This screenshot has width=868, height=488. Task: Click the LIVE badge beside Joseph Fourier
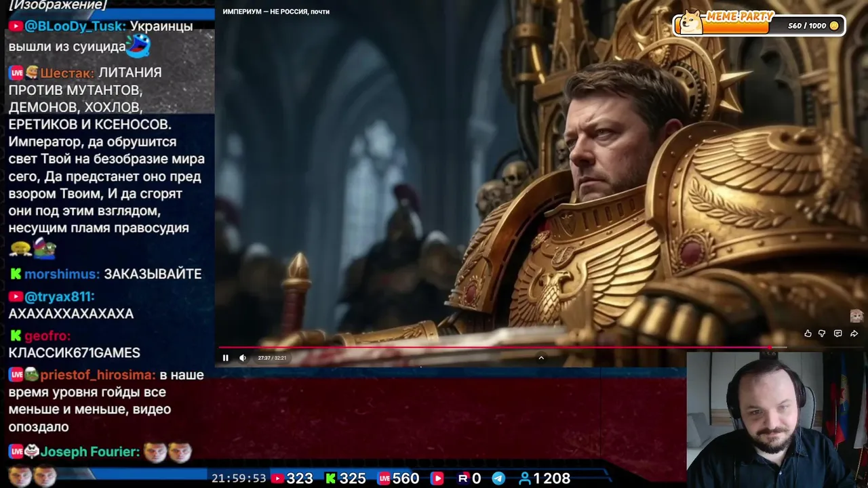point(16,451)
